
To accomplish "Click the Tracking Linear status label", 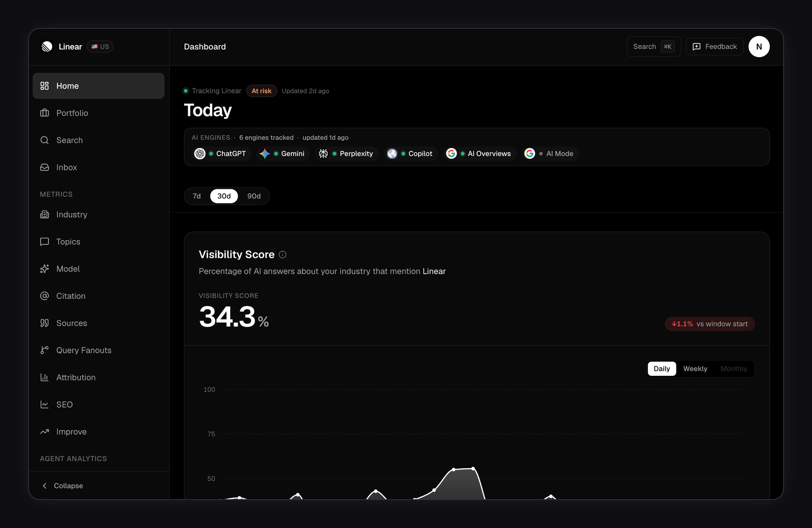I will pos(217,91).
